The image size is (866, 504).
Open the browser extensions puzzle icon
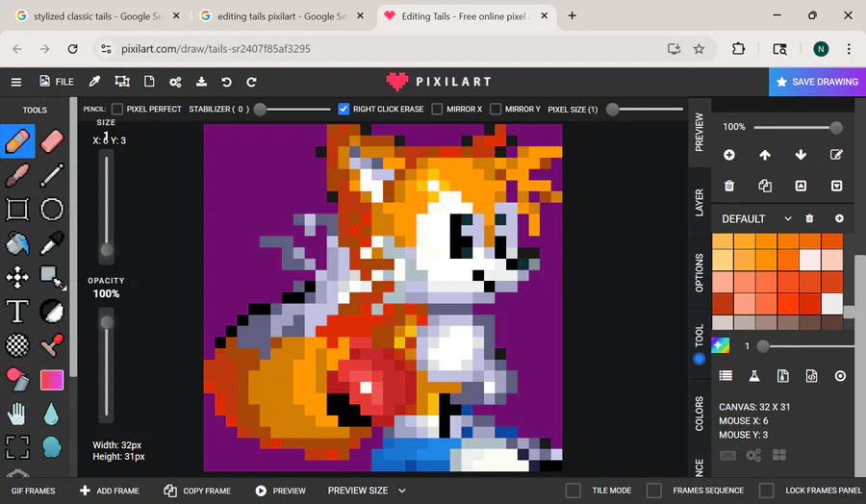pyautogui.click(x=738, y=49)
